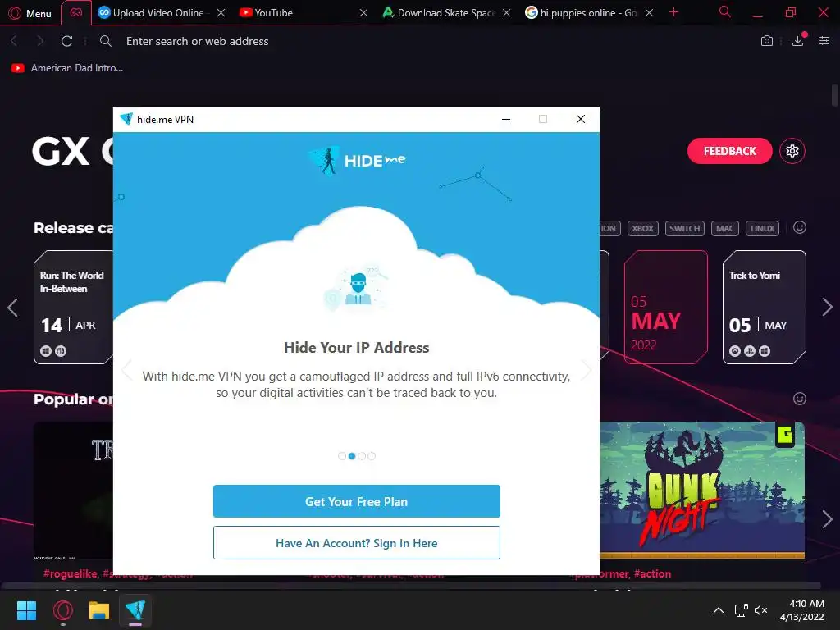Click the FEEDBACK button
The height and width of the screenshot is (630, 840).
[729, 151]
